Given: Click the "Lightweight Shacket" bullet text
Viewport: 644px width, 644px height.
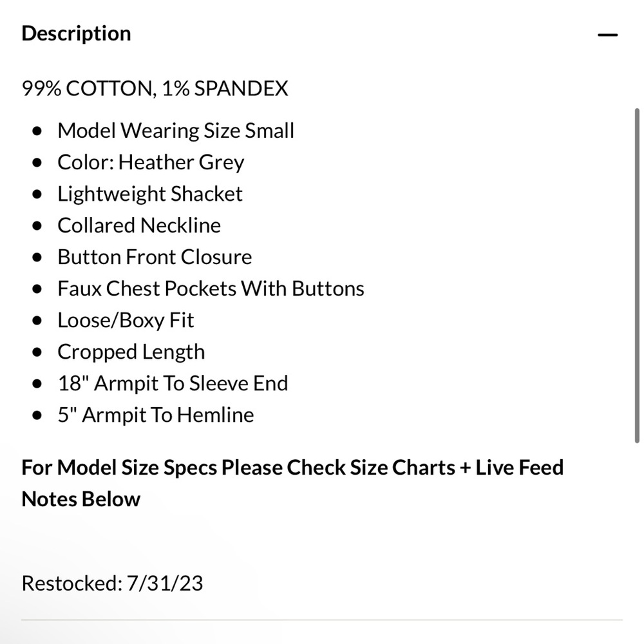Looking at the screenshot, I should pos(149,194).
